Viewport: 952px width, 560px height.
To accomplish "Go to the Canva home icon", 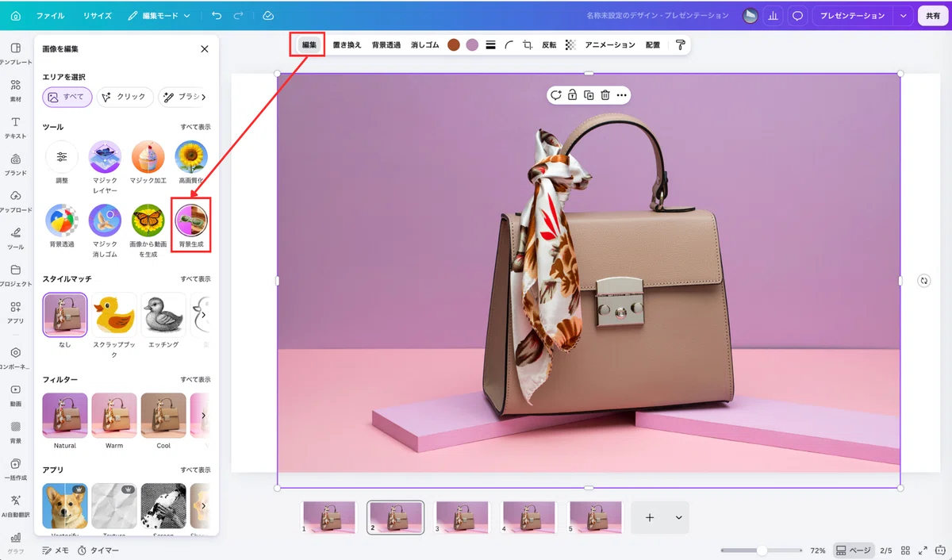I will pyautogui.click(x=15, y=15).
